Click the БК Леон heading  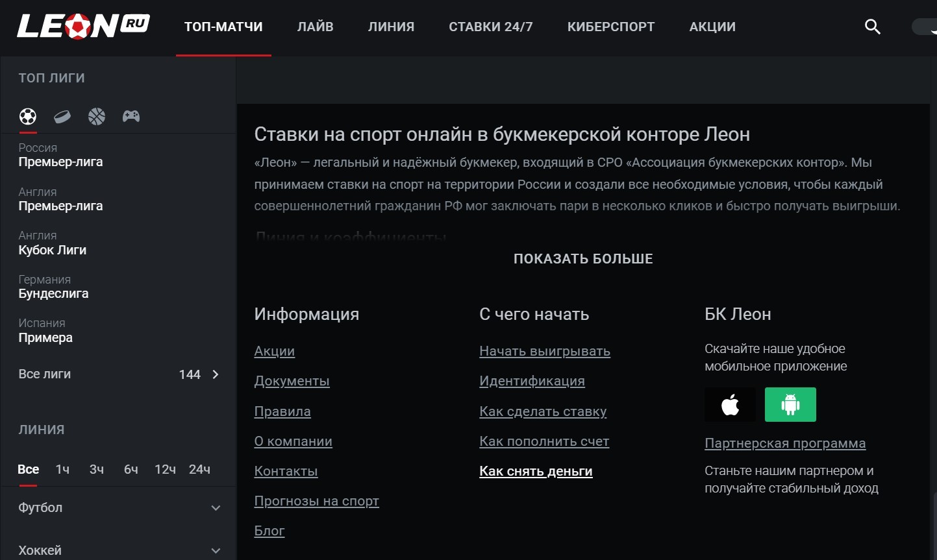(x=738, y=314)
